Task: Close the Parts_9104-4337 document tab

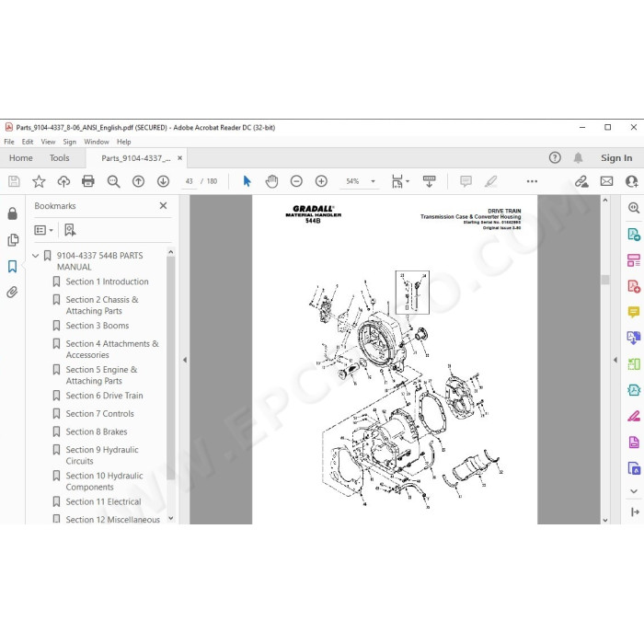Action: click(180, 157)
